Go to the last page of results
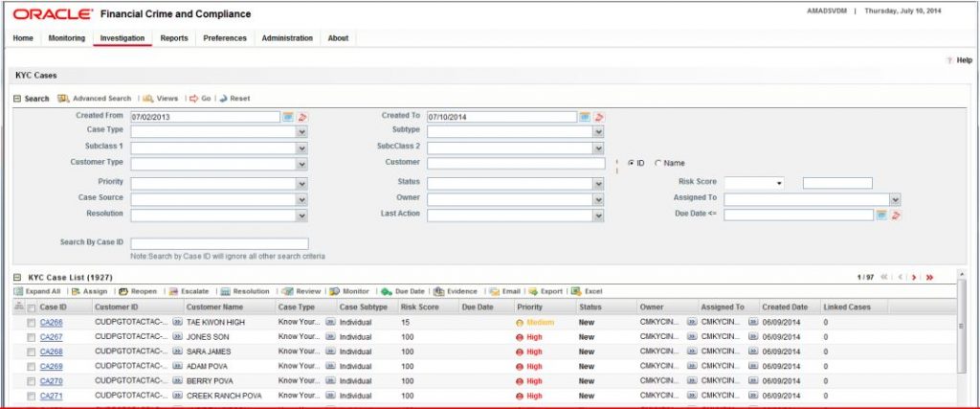The width and height of the screenshot is (980, 409). coord(929,277)
